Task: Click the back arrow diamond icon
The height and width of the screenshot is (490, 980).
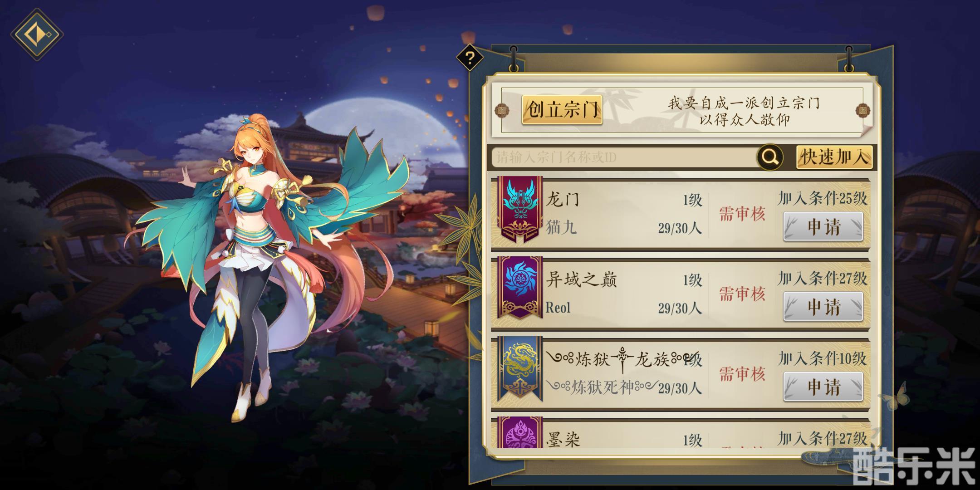Action: [x=37, y=34]
